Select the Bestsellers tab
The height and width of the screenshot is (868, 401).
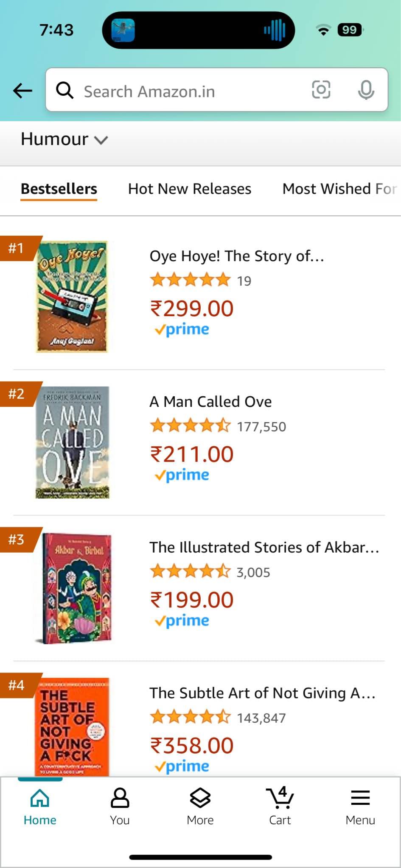59,189
